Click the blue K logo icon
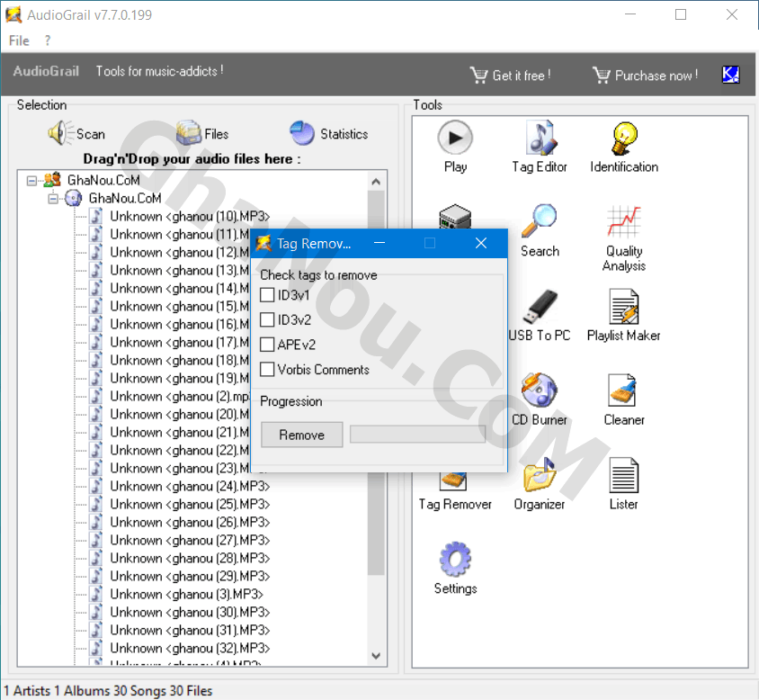 point(730,74)
